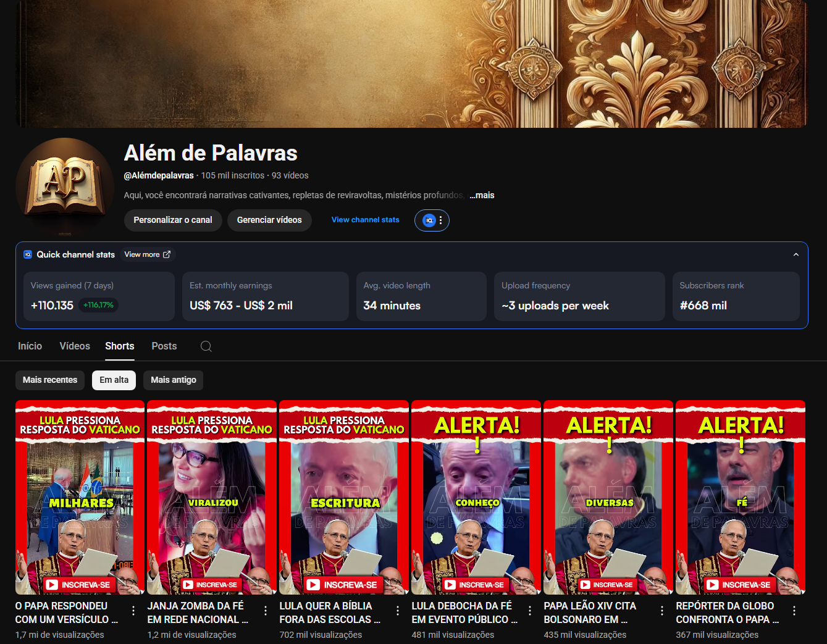The image size is (827, 644).
Task: Click the channel name heading 'Além de Palavras'
Action: pyautogui.click(x=211, y=153)
